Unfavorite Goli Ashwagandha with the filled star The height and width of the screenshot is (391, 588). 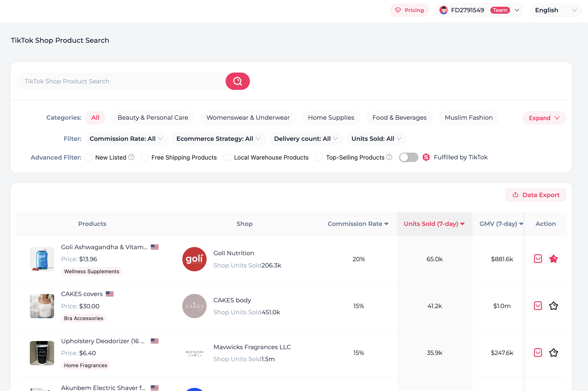(x=553, y=259)
